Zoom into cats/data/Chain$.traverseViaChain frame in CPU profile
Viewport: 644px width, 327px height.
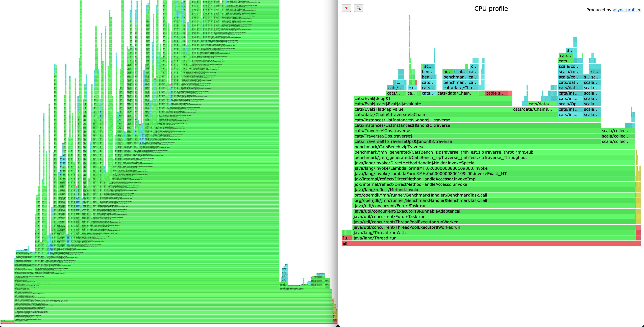click(456, 114)
